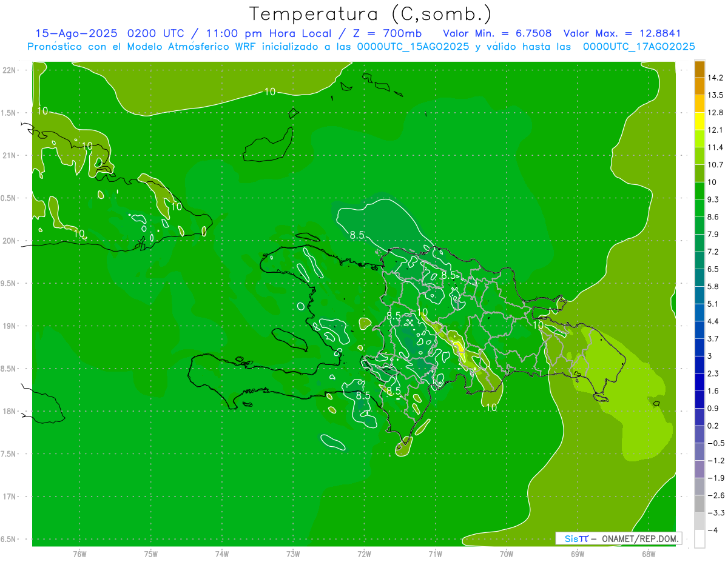Viewport: 728px width, 562px height.
Task: Click the 17N latitude axis label
Action: 10,497
